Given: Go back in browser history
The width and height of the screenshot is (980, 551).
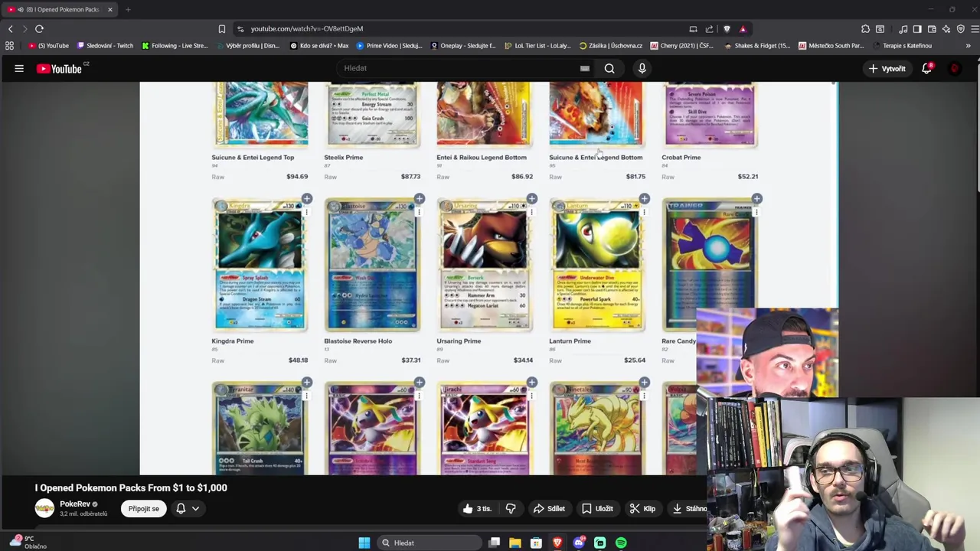Looking at the screenshot, I should [11, 29].
